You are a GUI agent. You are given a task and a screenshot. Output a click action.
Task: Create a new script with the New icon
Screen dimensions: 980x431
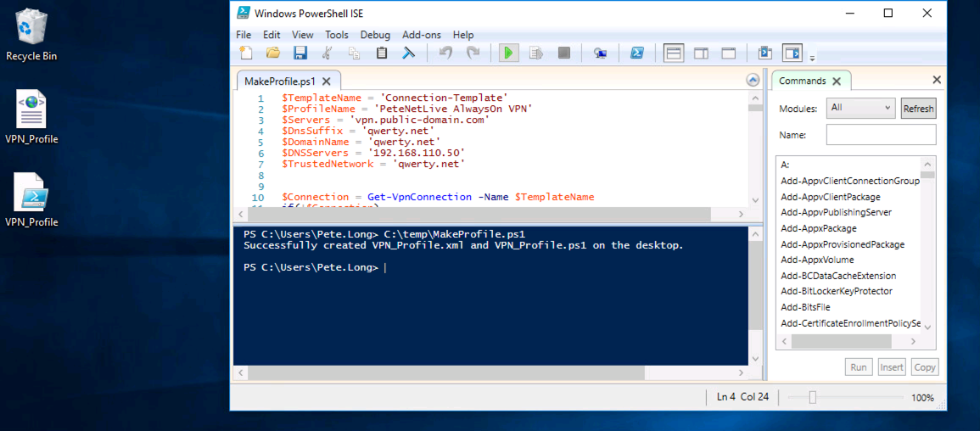click(x=246, y=53)
